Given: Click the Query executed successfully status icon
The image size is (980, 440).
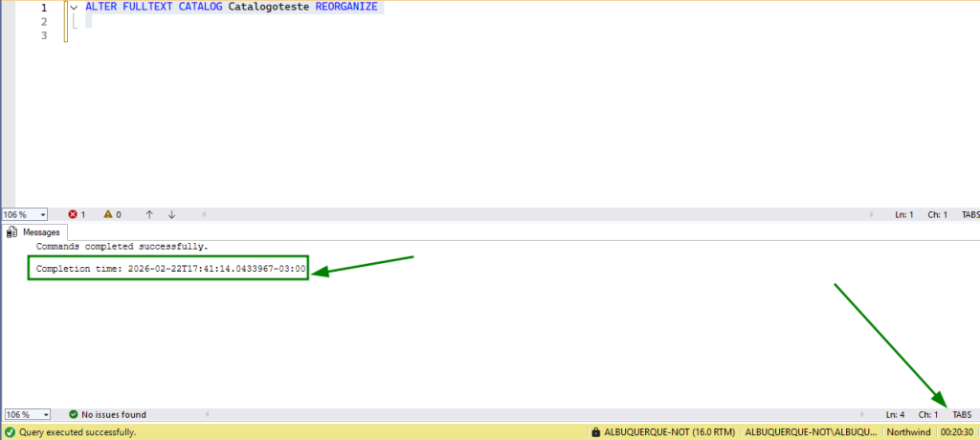Looking at the screenshot, I should (10, 432).
